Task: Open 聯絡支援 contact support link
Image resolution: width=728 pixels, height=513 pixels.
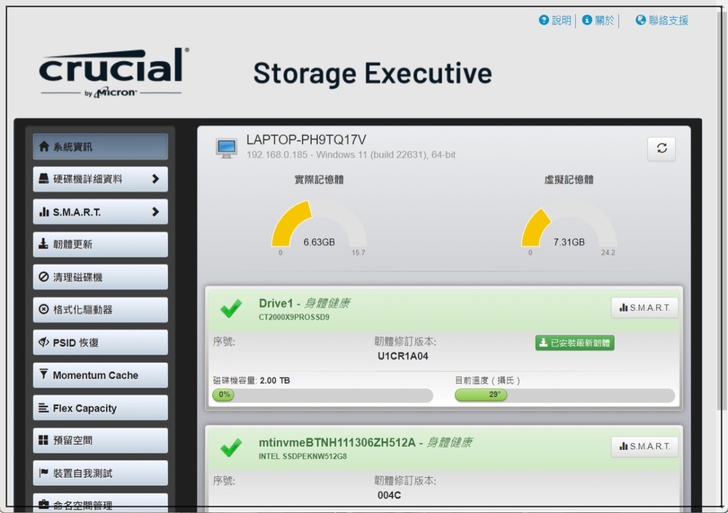Action: (x=662, y=20)
